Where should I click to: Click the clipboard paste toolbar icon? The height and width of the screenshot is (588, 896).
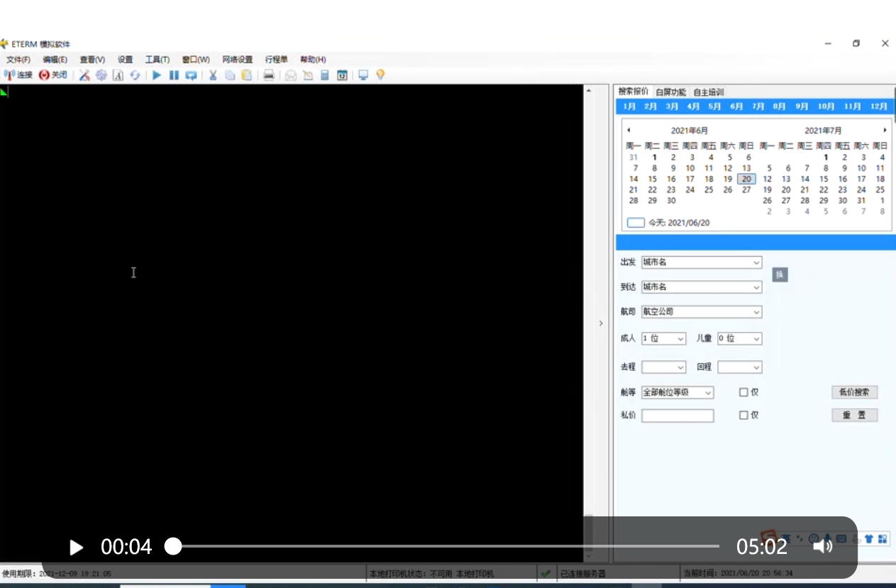click(x=246, y=75)
